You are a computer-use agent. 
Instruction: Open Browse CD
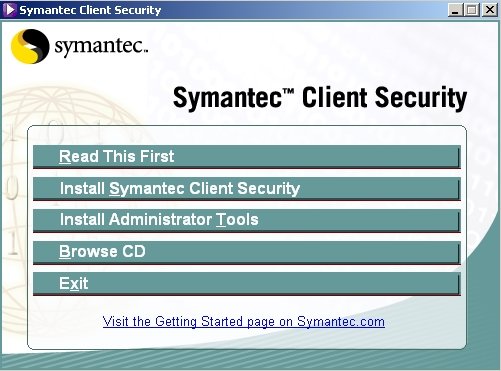(x=247, y=252)
